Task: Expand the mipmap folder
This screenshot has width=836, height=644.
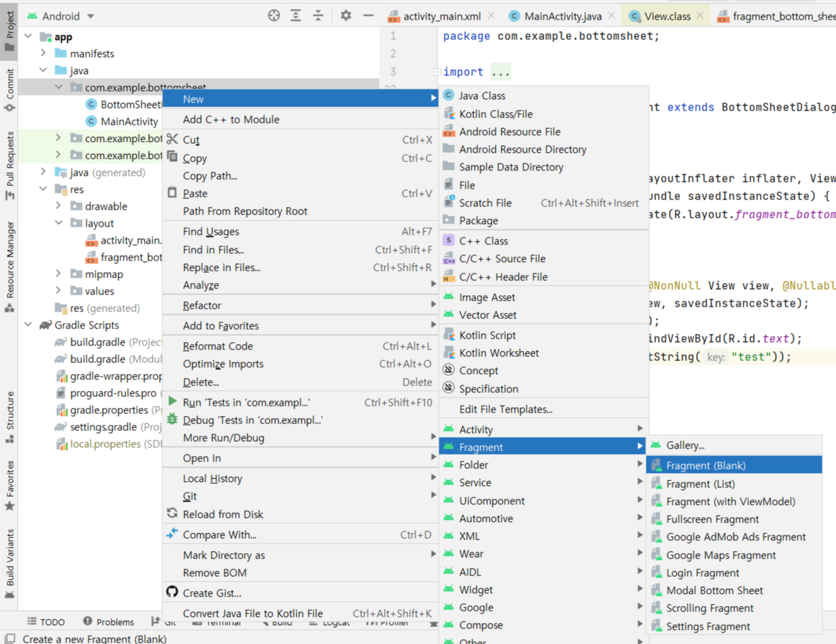Action: point(58,274)
